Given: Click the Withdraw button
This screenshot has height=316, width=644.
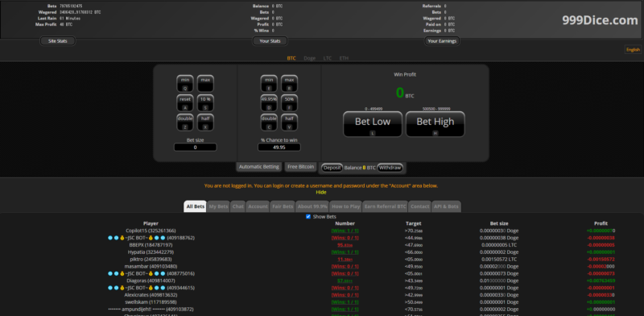Looking at the screenshot, I should pos(390,168).
